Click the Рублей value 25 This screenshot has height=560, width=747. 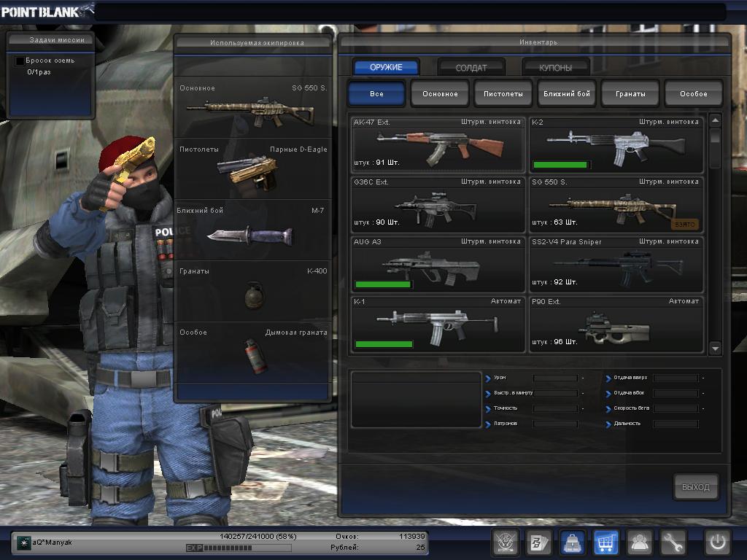coord(420,548)
